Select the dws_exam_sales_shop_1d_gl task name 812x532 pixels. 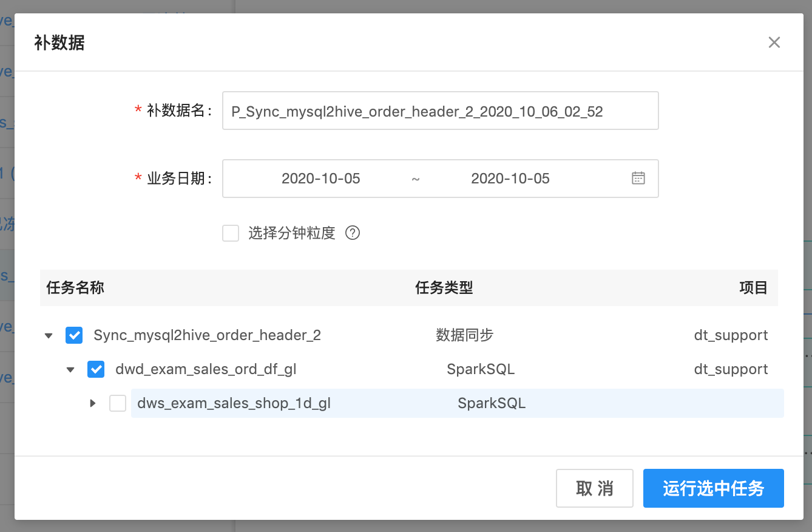(x=234, y=403)
